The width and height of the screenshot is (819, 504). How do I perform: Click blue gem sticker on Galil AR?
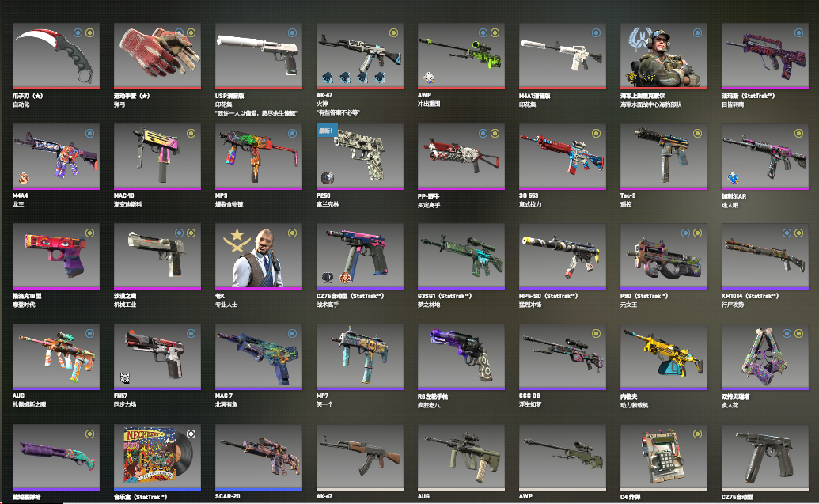point(734,178)
